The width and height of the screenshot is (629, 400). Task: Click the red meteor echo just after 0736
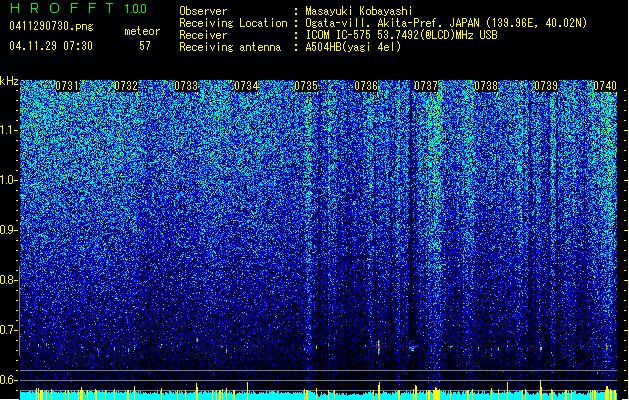(379, 347)
